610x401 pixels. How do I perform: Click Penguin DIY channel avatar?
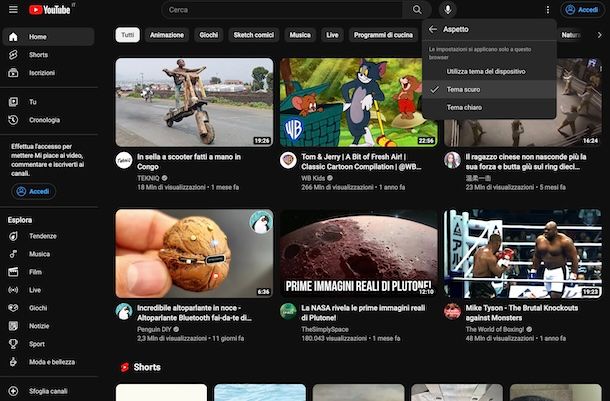pos(124,312)
